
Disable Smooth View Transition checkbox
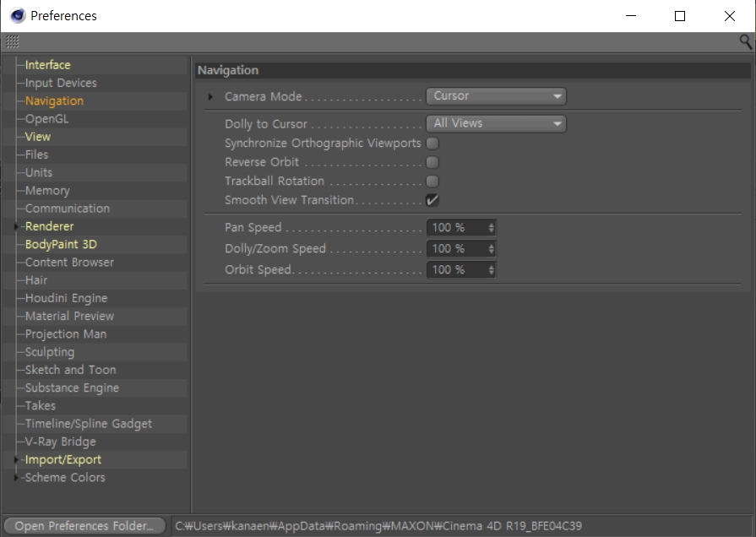point(432,200)
